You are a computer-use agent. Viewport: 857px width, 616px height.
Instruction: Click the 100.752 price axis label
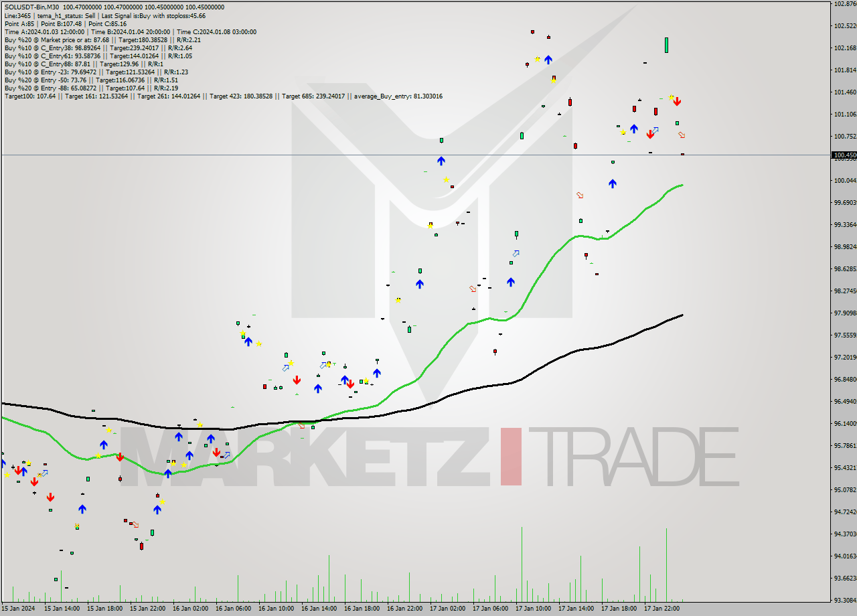(845, 136)
